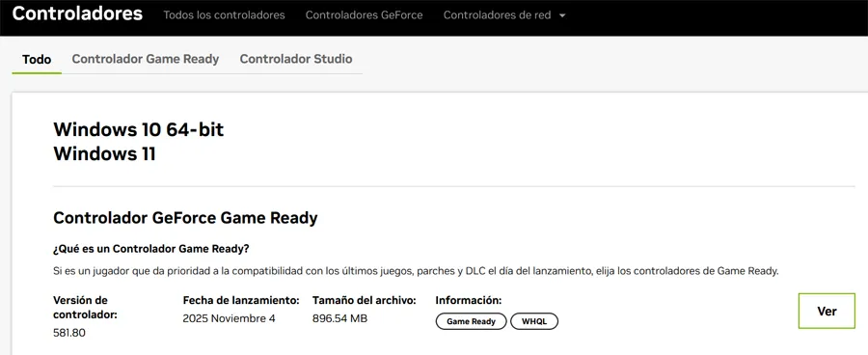Click the Fecha de lanzamiento label
868x355 pixels.
[x=241, y=301]
